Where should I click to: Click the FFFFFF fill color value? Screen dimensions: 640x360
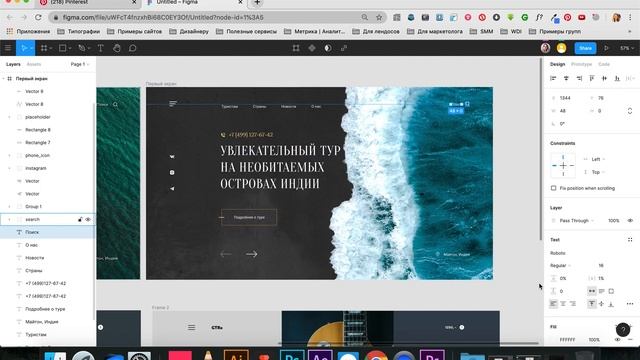pyautogui.click(x=567, y=340)
